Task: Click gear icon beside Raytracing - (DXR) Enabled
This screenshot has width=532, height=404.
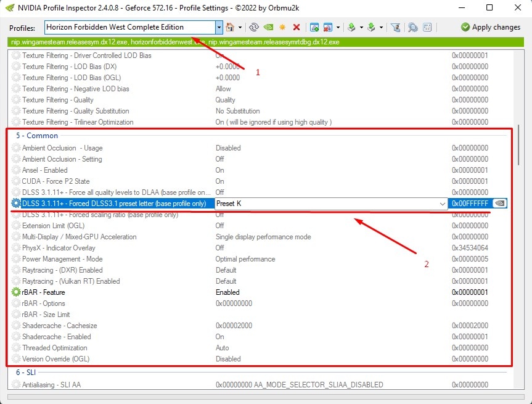Action: pos(15,270)
